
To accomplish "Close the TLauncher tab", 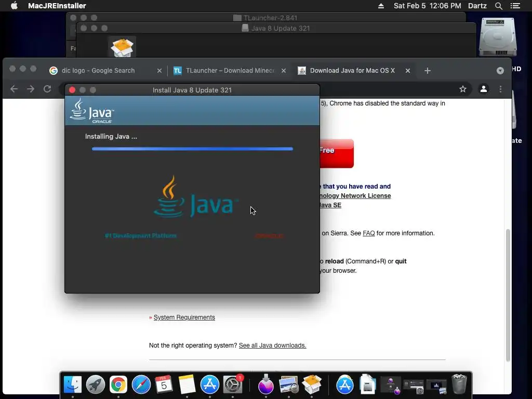I will pos(284,71).
